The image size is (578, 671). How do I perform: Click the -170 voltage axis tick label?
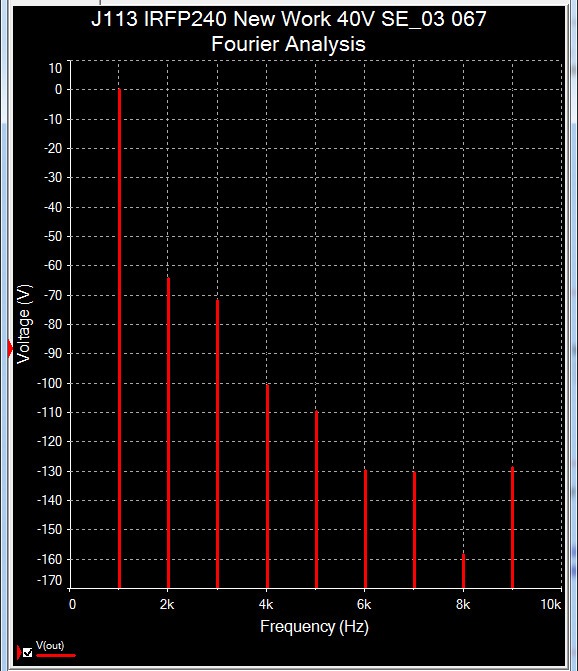[50, 580]
